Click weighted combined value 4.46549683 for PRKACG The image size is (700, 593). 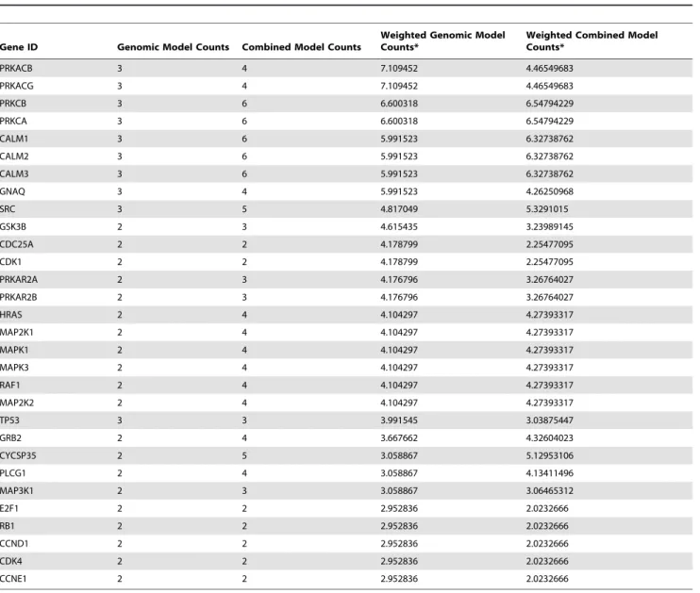(x=550, y=86)
